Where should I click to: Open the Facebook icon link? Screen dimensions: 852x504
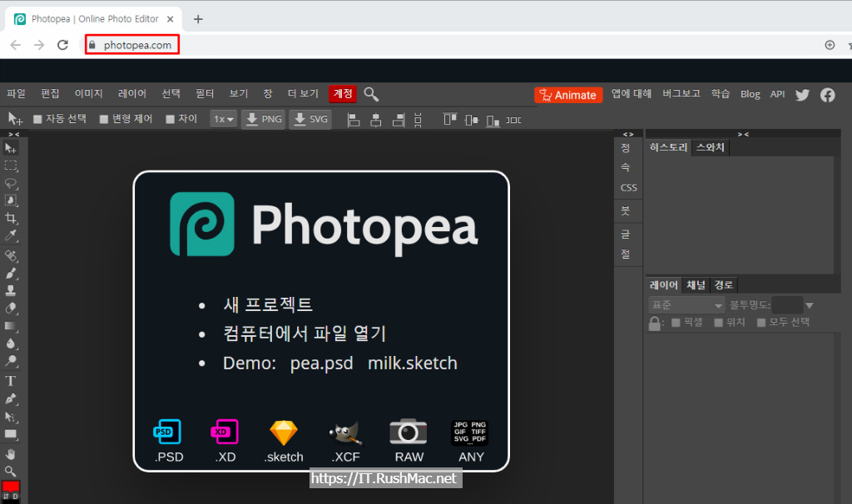click(828, 95)
